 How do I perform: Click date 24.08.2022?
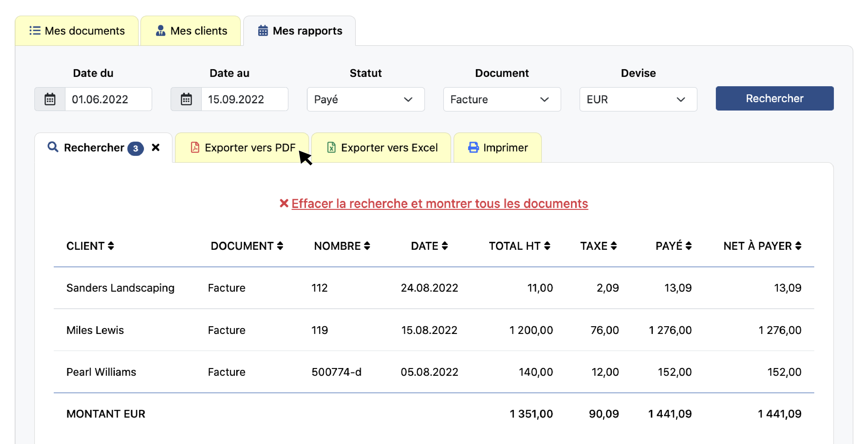[x=429, y=288]
